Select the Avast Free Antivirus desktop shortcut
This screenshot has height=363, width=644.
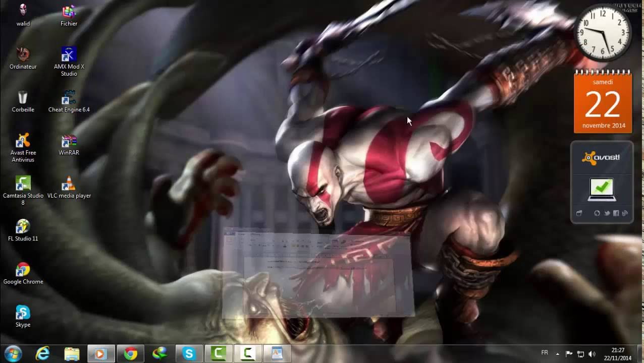tap(23, 147)
